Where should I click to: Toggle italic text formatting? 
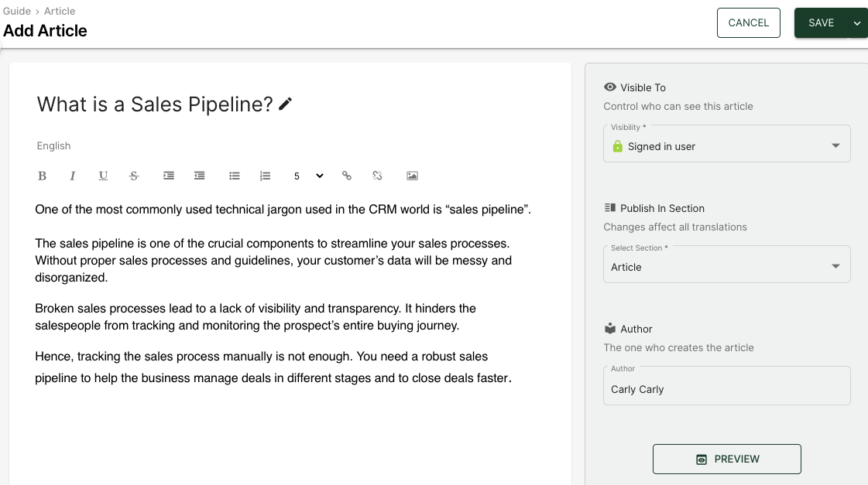(x=72, y=176)
